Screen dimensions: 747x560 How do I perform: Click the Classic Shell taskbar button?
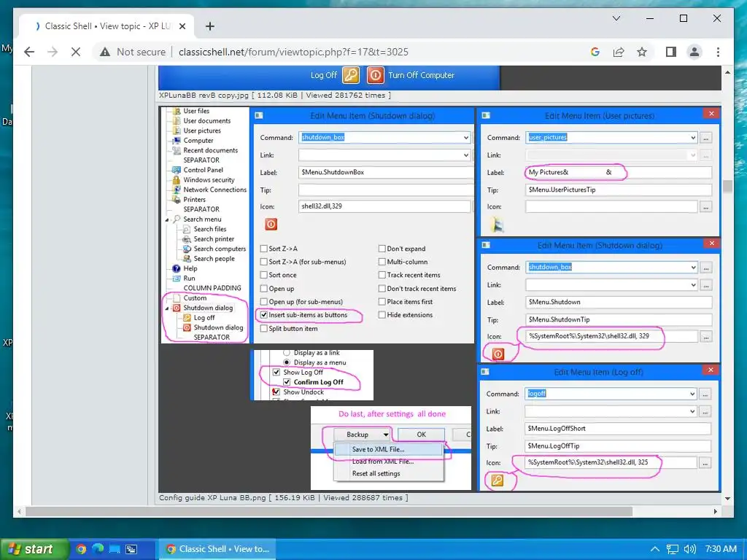219,549
